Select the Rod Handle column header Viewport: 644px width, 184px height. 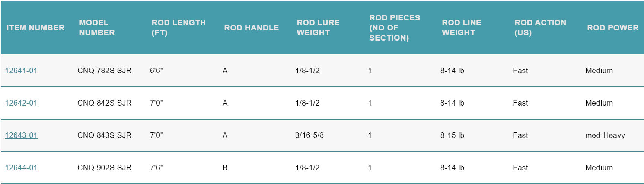click(x=251, y=28)
